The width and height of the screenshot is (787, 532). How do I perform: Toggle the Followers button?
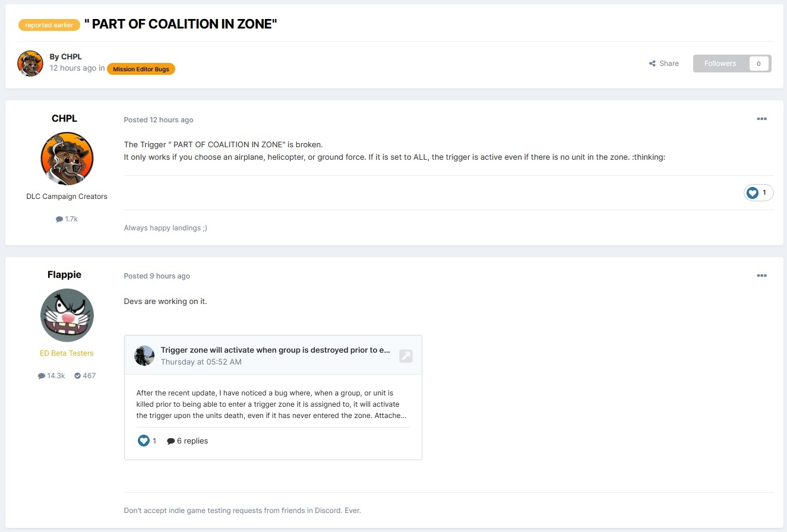click(720, 64)
